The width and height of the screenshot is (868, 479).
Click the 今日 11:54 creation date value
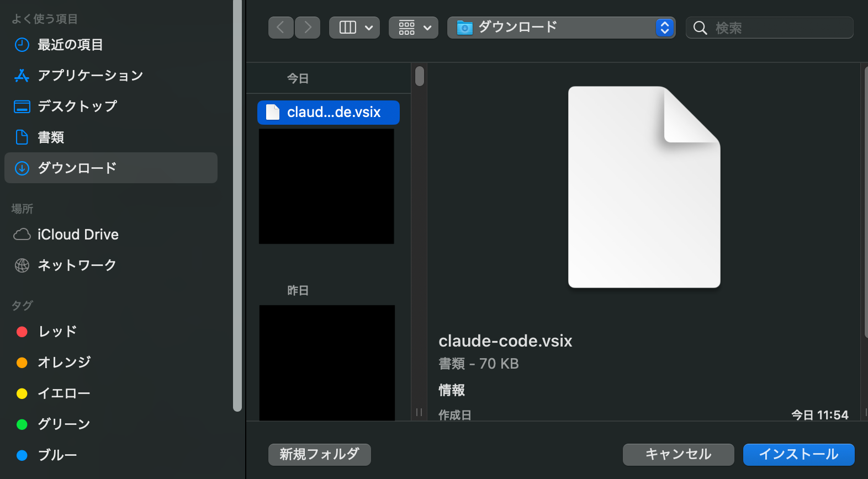click(820, 415)
